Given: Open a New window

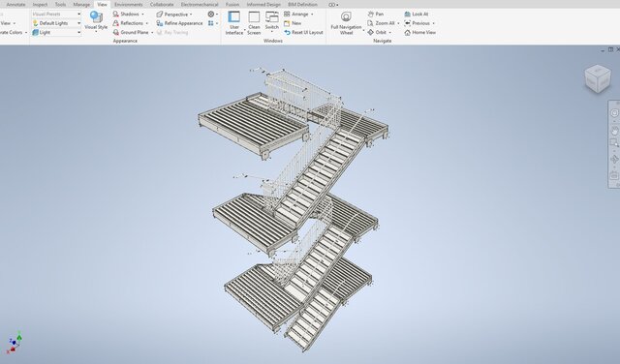Looking at the screenshot, I should pos(293,23).
